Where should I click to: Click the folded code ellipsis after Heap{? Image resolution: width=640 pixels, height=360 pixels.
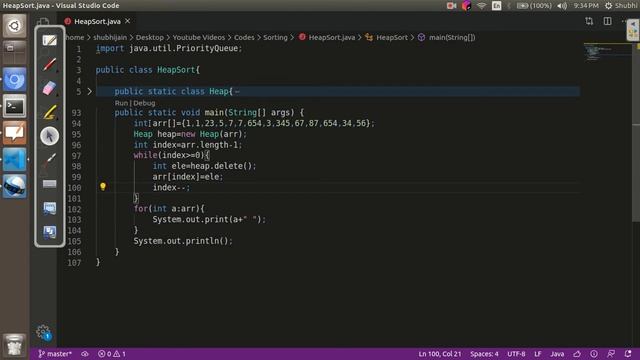click(238, 91)
